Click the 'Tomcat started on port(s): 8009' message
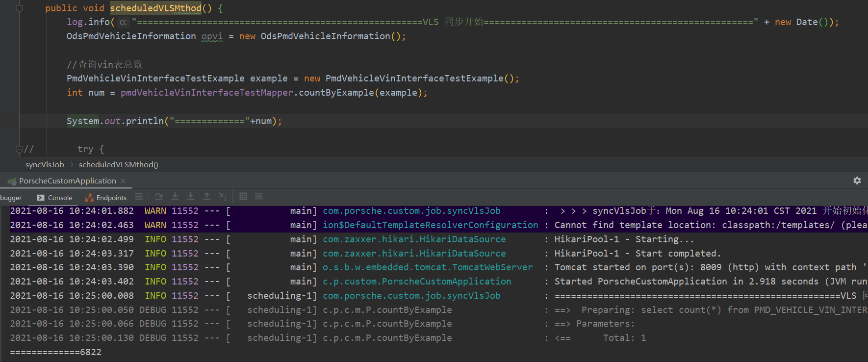The image size is (868, 362). point(711,267)
